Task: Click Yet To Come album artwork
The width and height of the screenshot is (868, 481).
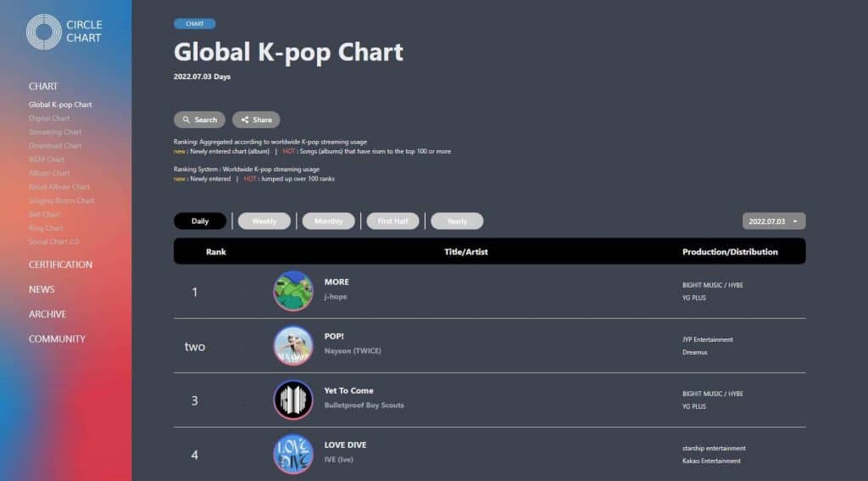Action: 293,400
